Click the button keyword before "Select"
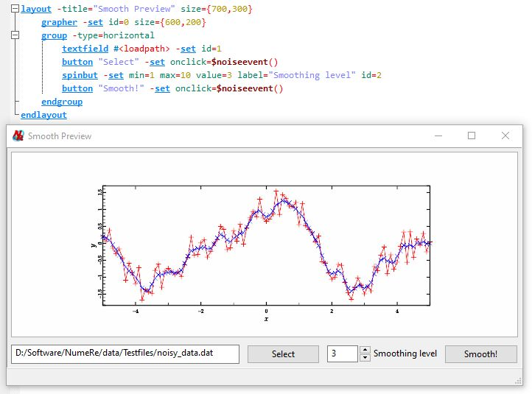Screen dimensions: 532x394 [x=77, y=62]
